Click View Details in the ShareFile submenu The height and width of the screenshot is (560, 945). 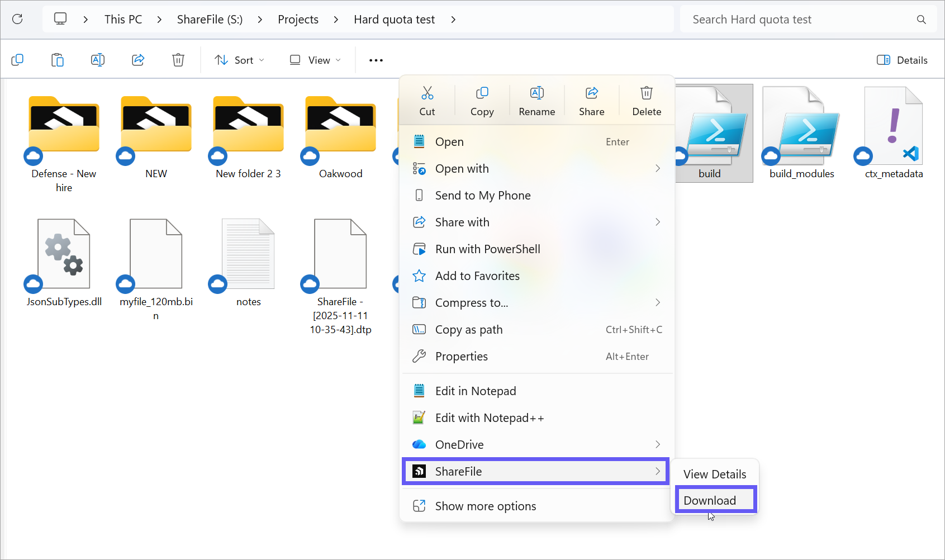[715, 474]
